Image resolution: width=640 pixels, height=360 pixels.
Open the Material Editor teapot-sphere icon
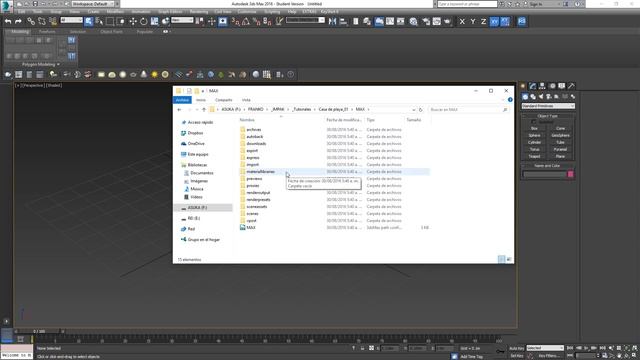pos(413,21)
